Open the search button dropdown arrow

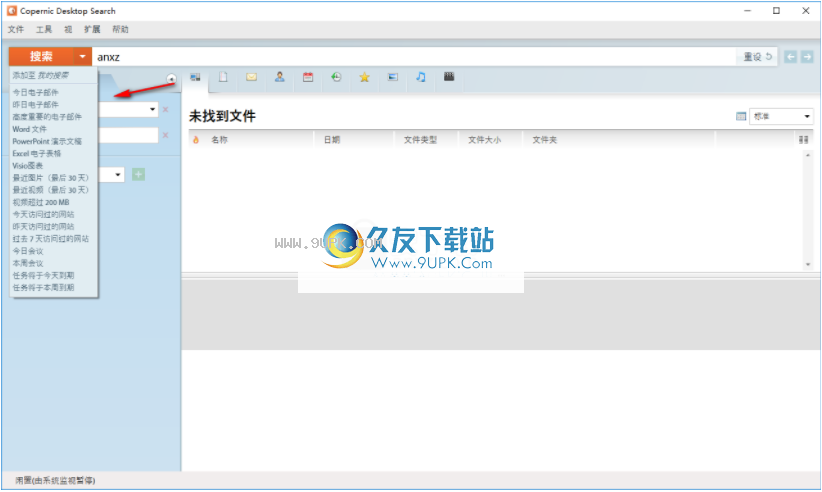tap(82, 56)
